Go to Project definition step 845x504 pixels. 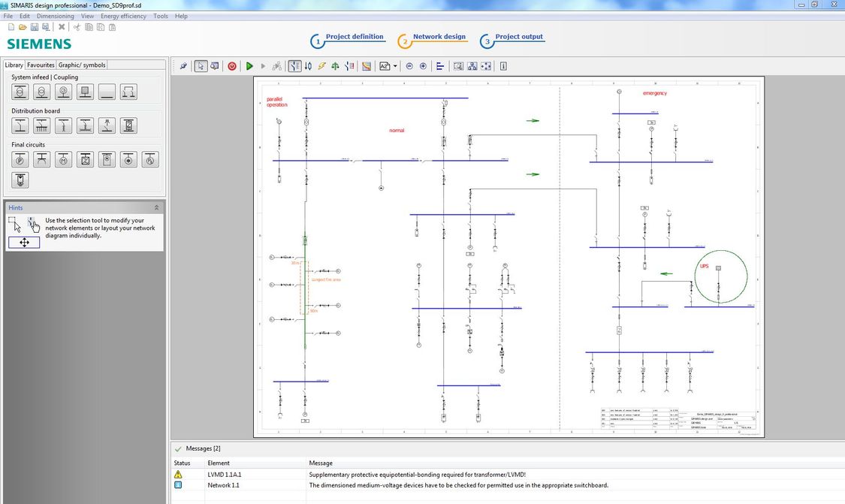(x=348, y=39)
